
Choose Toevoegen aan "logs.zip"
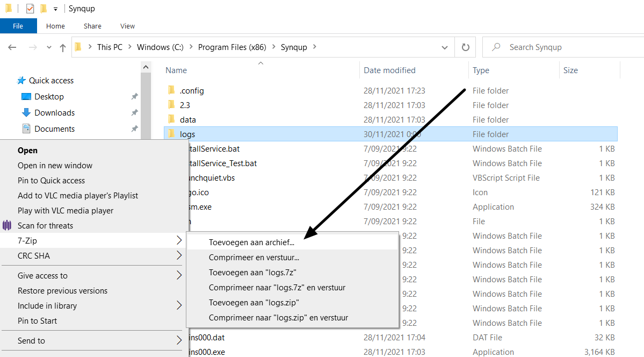point(292,303)
